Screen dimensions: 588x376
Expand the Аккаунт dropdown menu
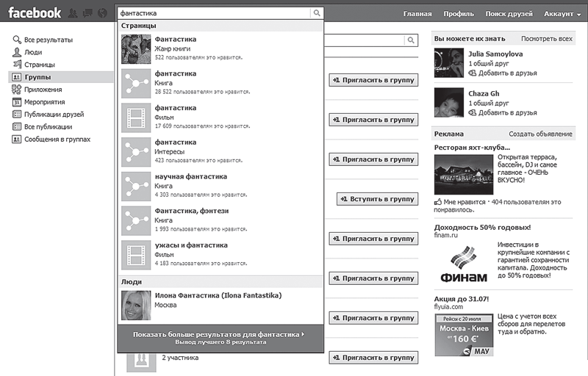click(562, 14)
